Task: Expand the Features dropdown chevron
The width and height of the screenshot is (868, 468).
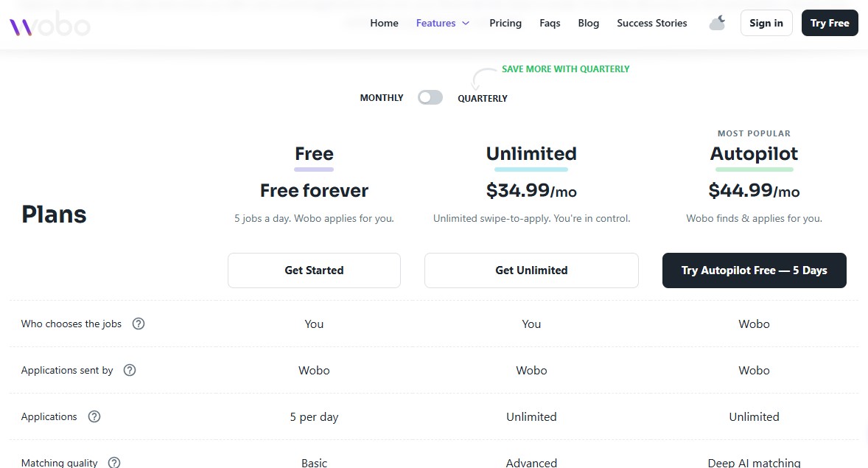Action: tap(465, 23)
